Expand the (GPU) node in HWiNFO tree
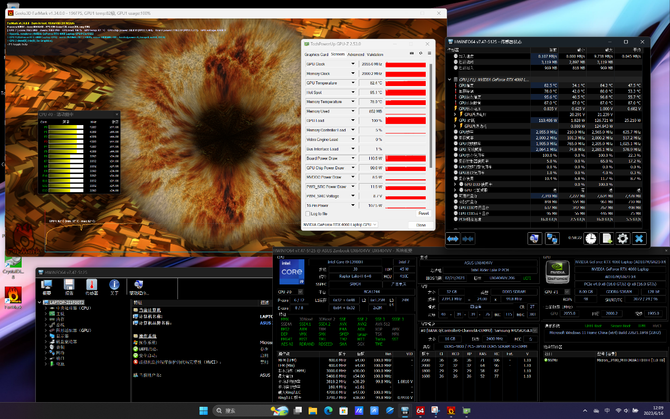The height and width of the screenshot is (419, 670). 46,330
